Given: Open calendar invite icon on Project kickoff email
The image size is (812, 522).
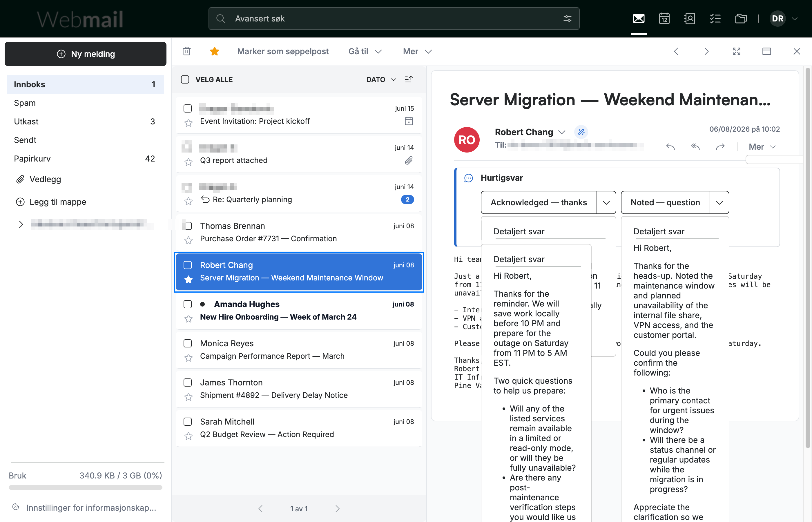Looking at the screenshot, I should [409, 121].
